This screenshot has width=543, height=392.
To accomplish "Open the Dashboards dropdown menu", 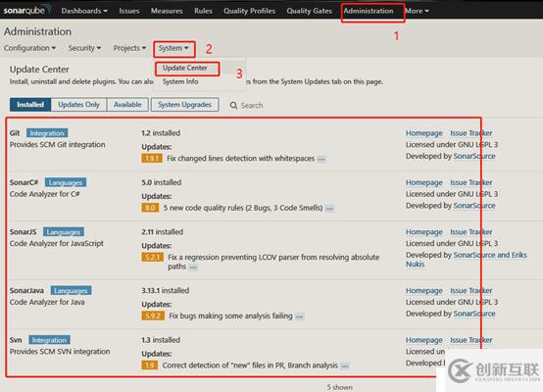I will [x=84, y=11].
